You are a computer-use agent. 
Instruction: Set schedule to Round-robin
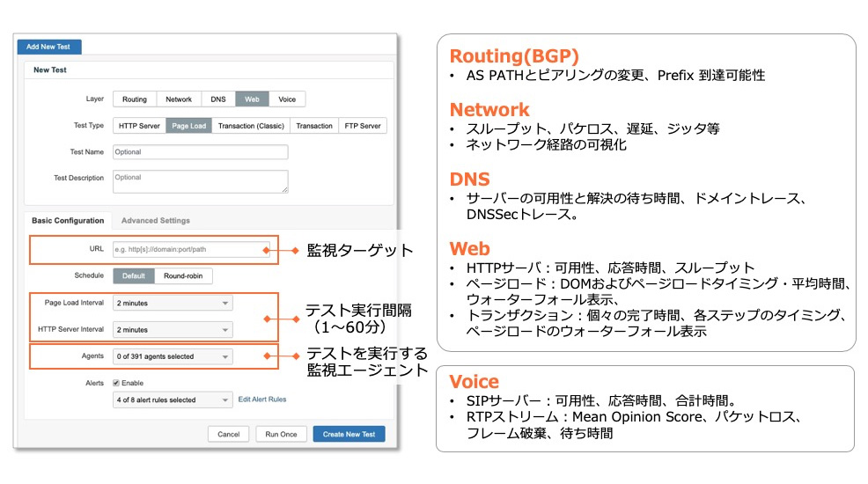183,276
